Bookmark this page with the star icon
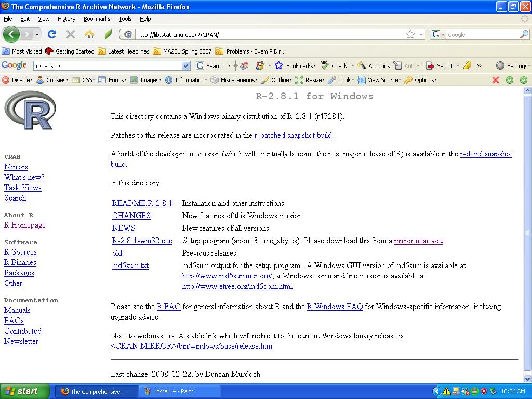Viewport: 532px width, 399px height. point(410,34)
